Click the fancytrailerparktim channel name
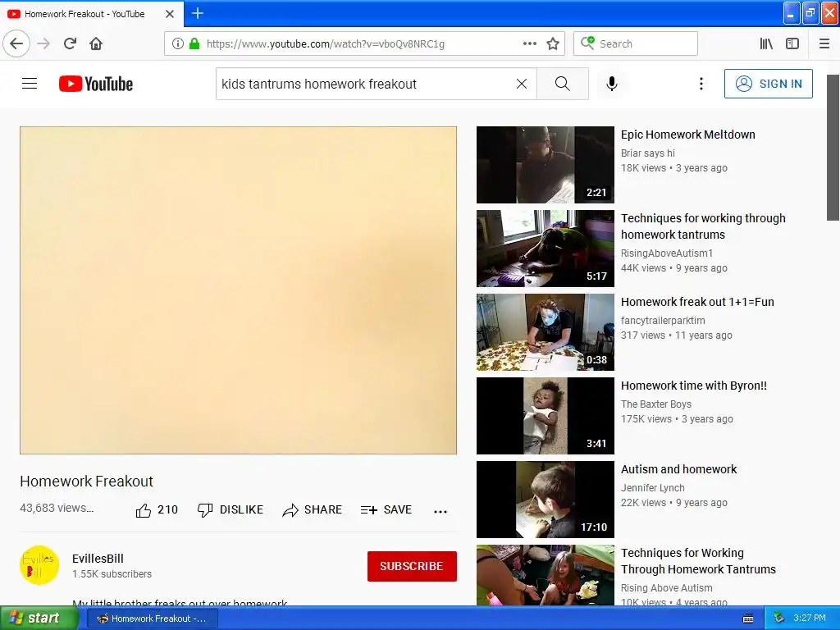Screen dimensions: 840x630 coord(663,321)
